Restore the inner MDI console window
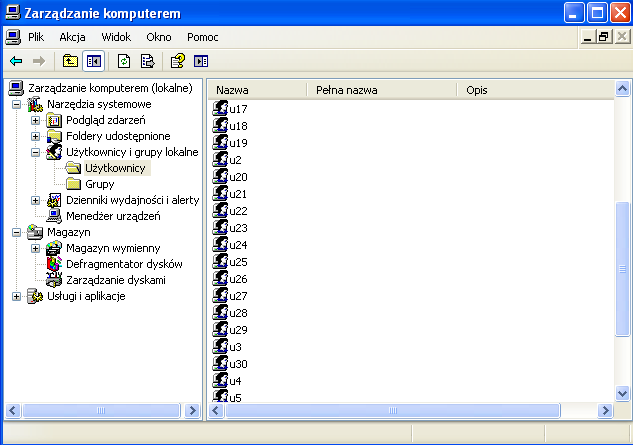633x445 pixels. (x=604, y=37)
